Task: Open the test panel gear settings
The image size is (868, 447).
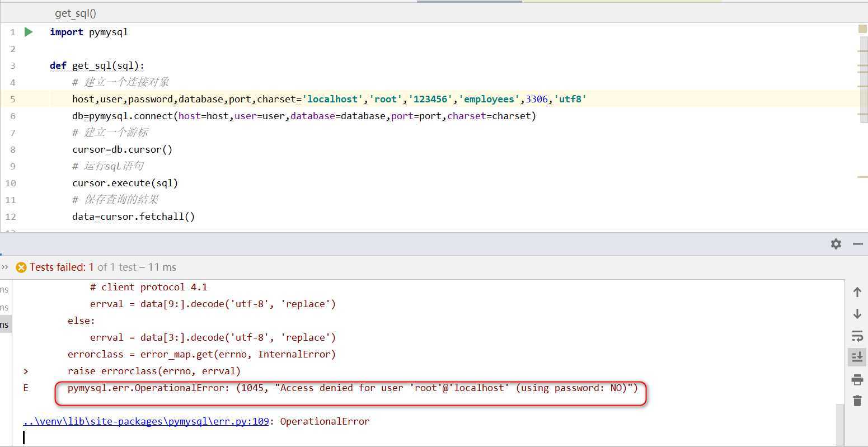Action: (836, 244)
